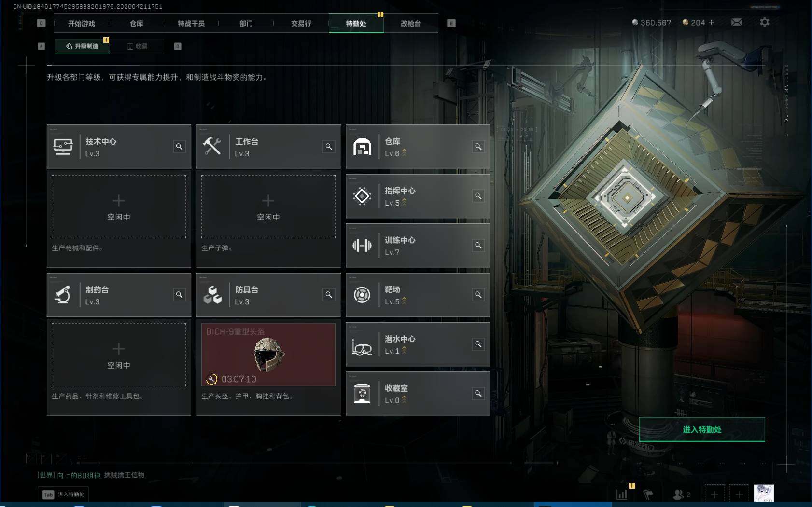Open statistics bar chart icon
Image resolution: width=812 pixels, height=507 pixels.
[622, 494]
